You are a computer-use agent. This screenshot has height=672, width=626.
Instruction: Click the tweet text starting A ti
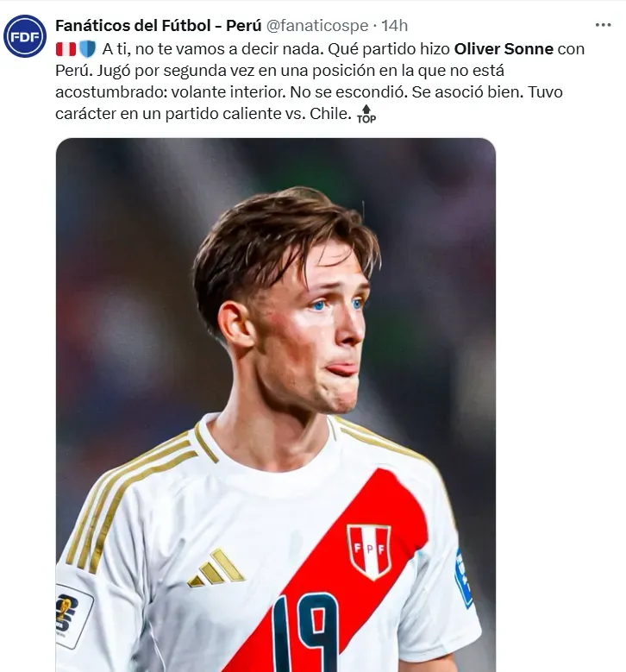[x=320, y=81]
